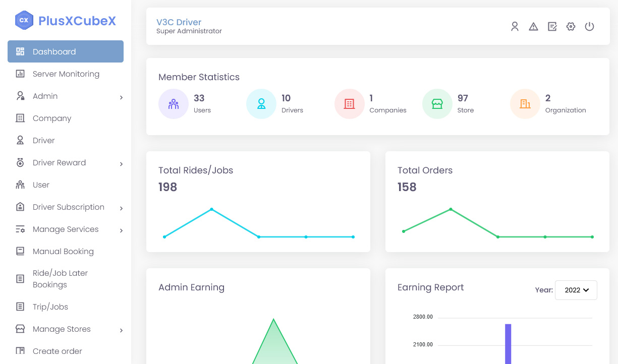
Task: Click the V3C Driver name link
Action: tap(179, 22)
